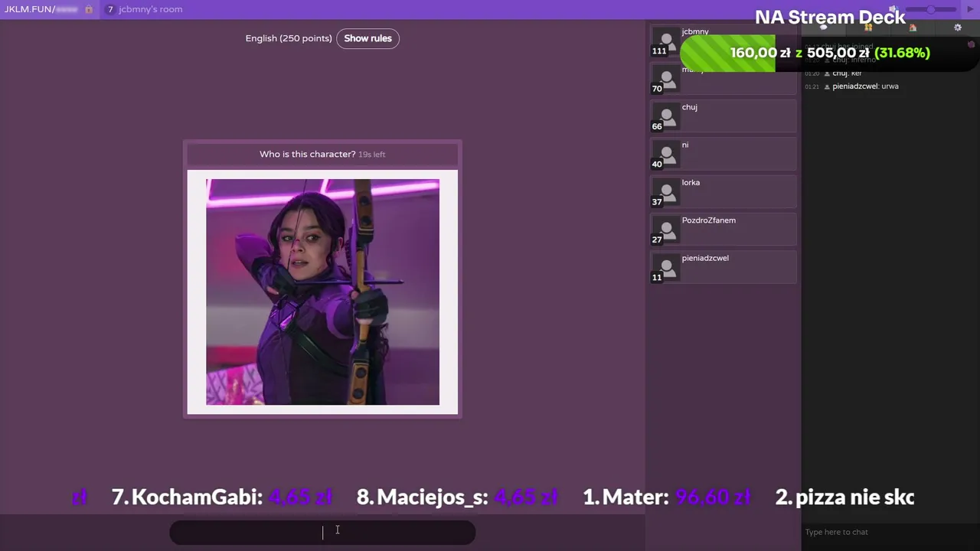The width and height of the screenshot is (980, 551).
Task: Click the 'Who is this character?' prompt
Action: point(308,154)
